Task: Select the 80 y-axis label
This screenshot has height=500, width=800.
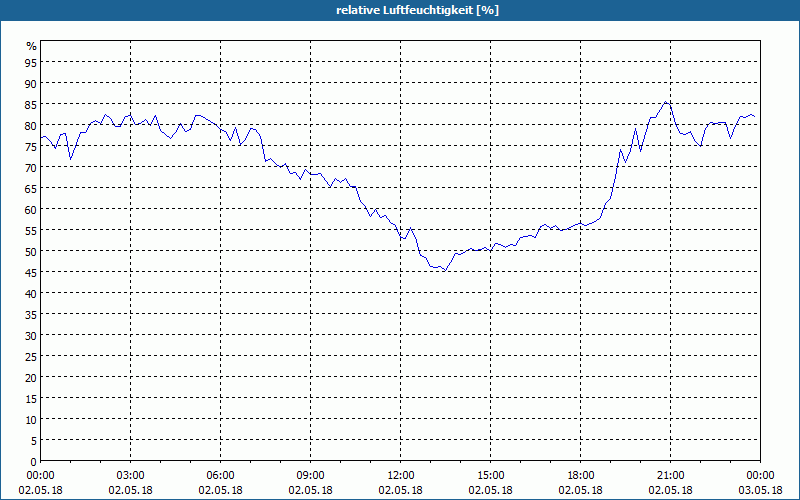Action: click(x=31, y=125)
